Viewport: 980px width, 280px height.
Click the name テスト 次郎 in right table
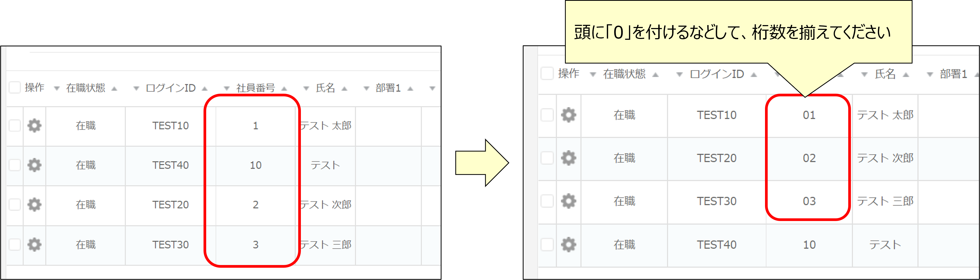(885, 158)
